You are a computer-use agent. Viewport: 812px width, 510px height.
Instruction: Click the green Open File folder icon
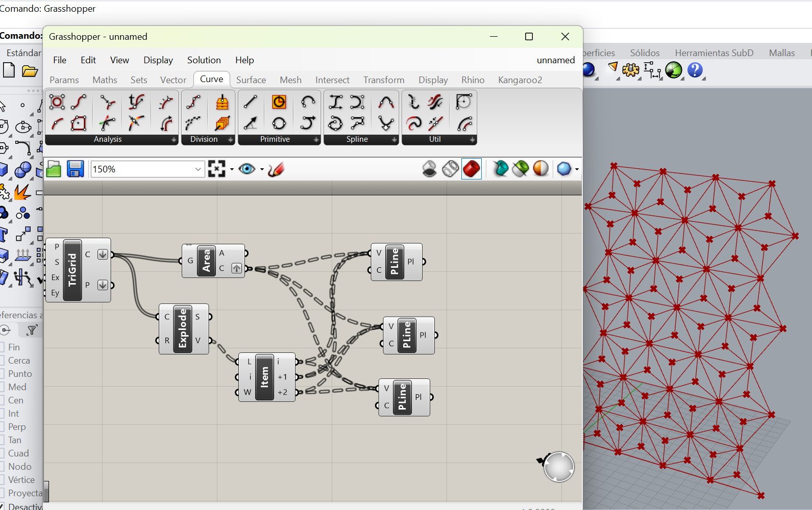pyautogui.click(x=54, y=169)
